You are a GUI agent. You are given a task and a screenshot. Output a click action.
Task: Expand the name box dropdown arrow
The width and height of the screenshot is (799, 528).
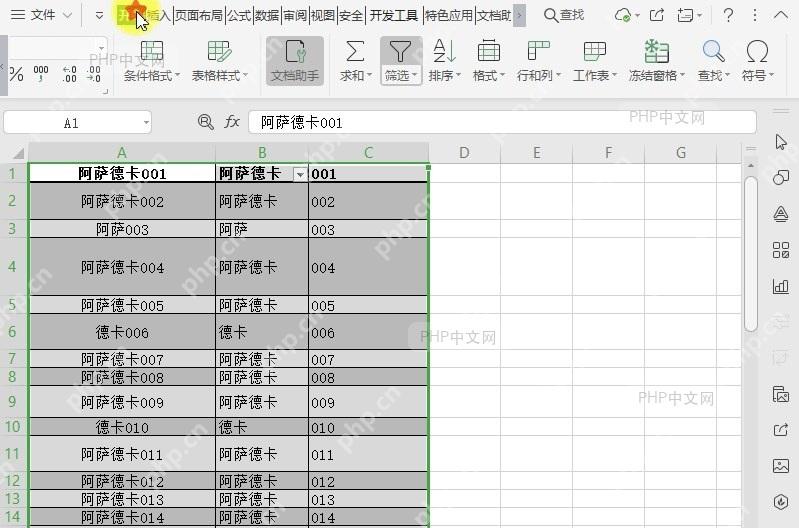point(146,122)
